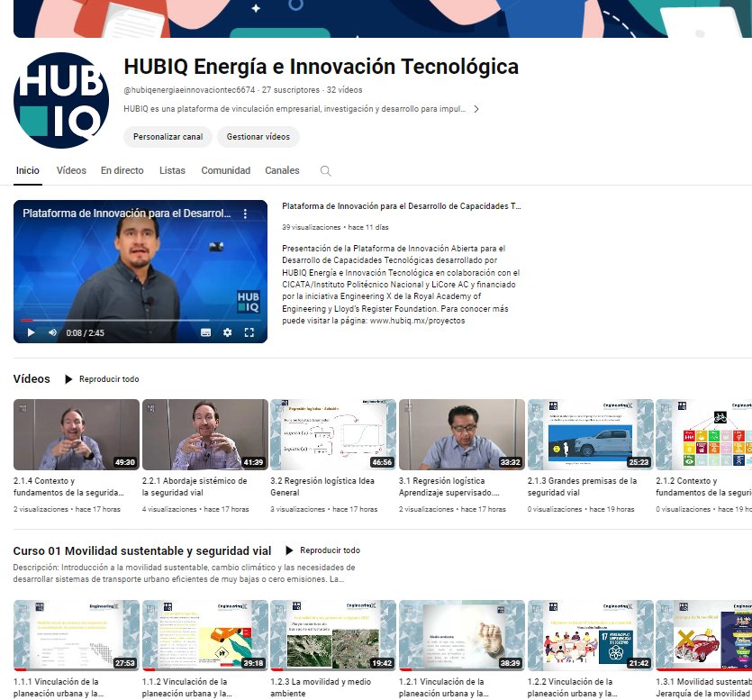Click the 27 suscriptores text
Viewport: 752px width, 700px height.
(291, 90)
